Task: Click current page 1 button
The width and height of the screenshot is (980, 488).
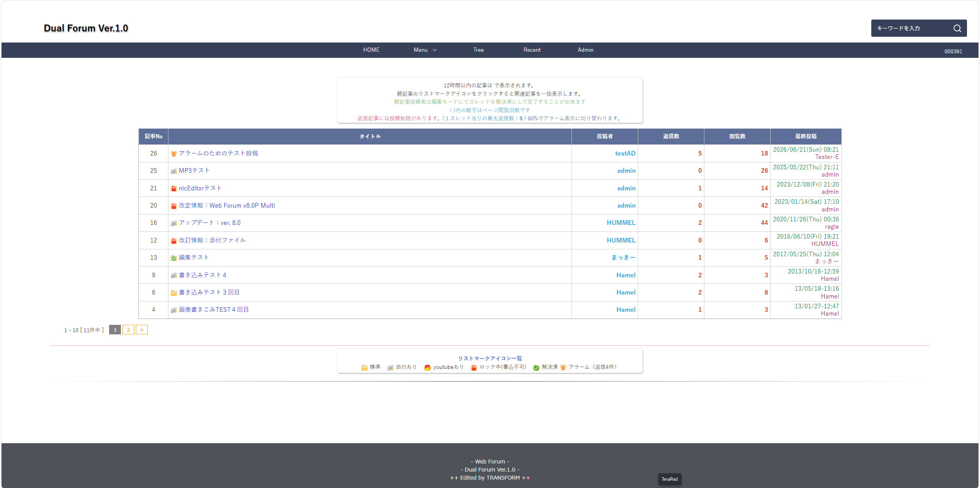Action: (115, 330)
